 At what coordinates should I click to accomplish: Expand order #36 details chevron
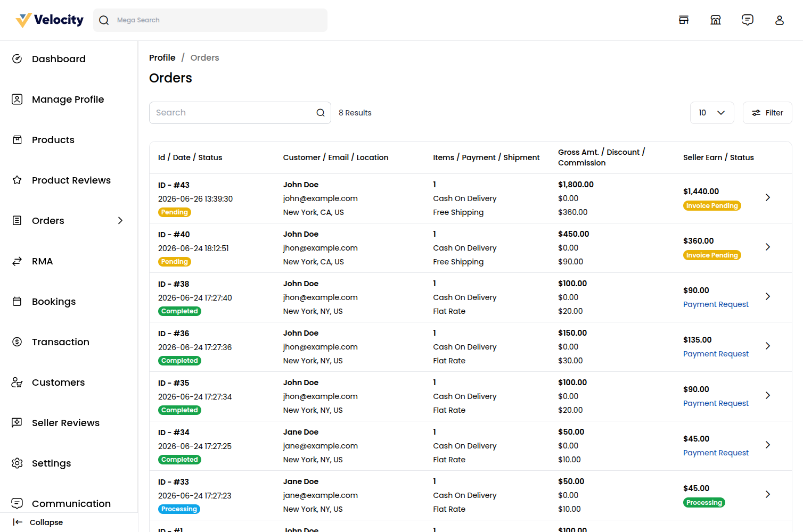click(x=768, y=346)
